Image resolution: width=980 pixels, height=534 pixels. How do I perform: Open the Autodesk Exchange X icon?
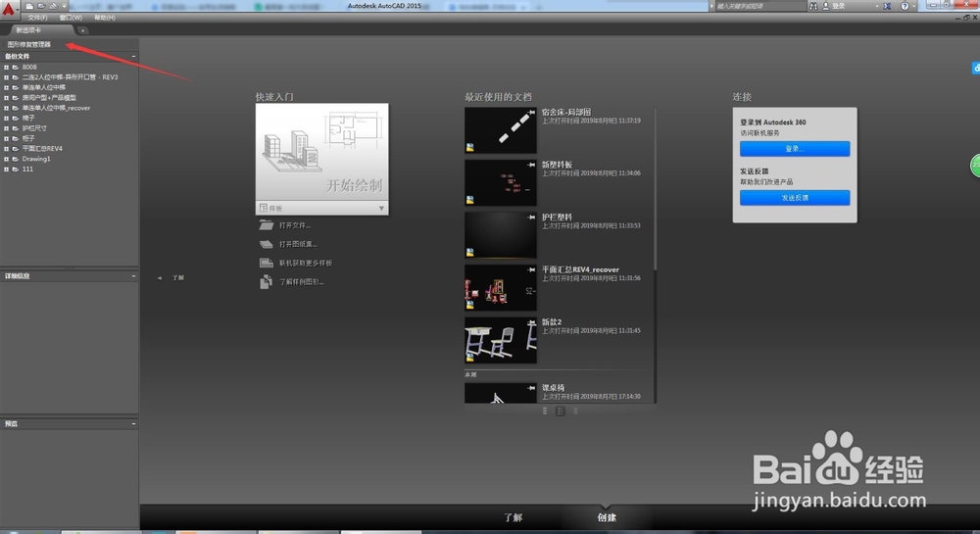[x=887, y=6]
